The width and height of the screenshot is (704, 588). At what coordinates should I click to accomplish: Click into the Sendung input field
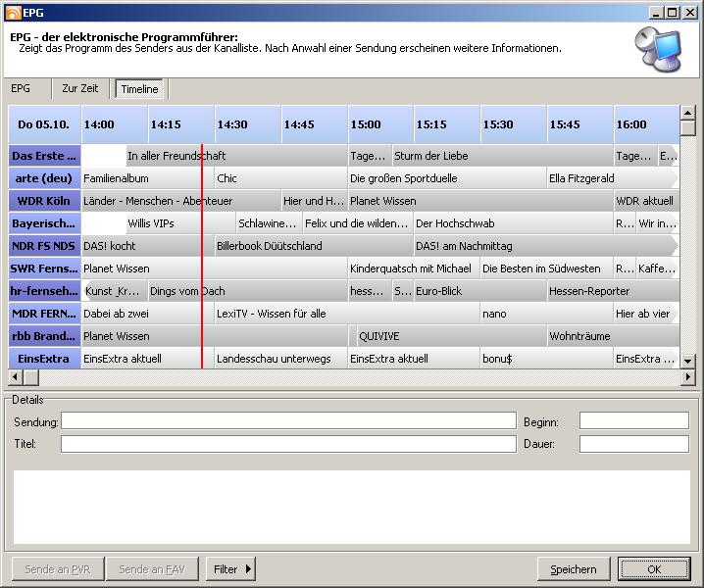point(288,421)
